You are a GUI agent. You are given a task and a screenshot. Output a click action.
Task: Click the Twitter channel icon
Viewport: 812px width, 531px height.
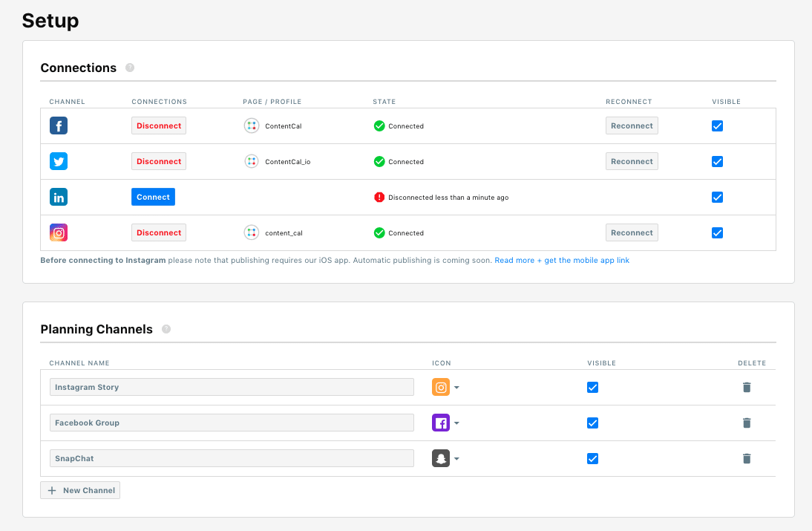click(x=59, y=161)
